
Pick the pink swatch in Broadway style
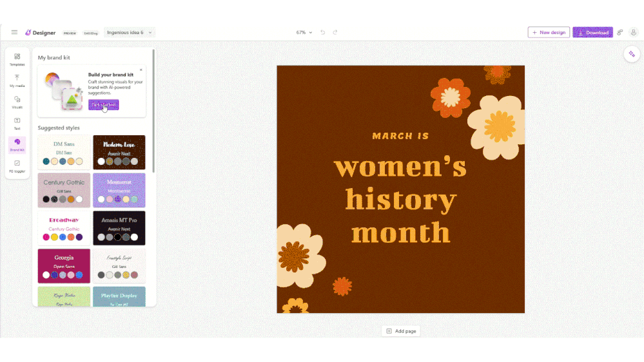46,237
